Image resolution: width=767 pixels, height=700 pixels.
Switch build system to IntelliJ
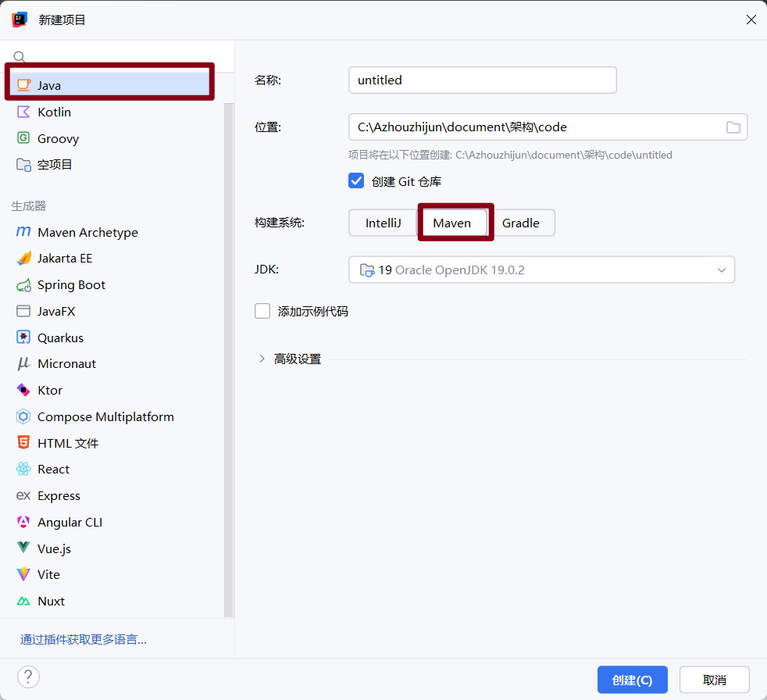pos(383,223)
